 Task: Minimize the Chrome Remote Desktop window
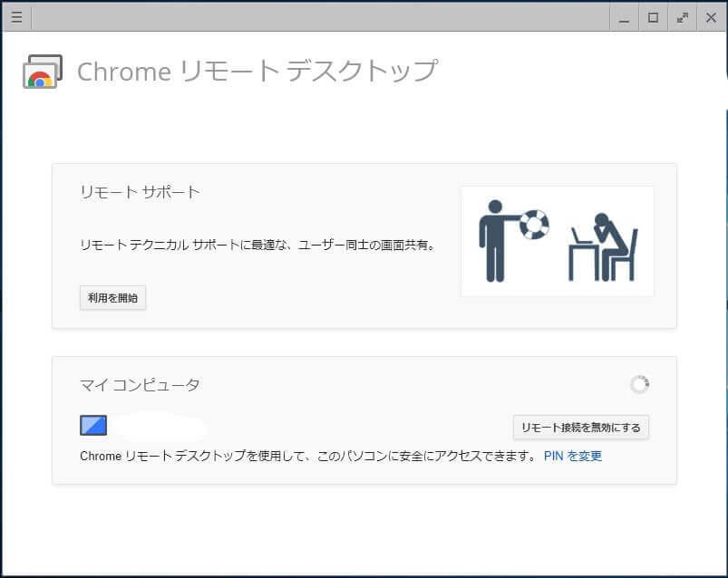tap(623, 17)
